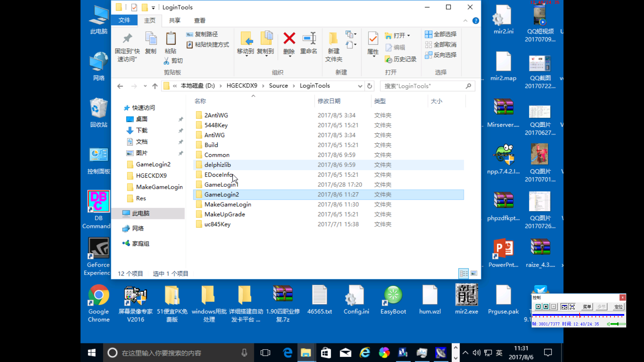Select the MakeUpGrade folder
This screenshot has height=362, width=644.
328,215
